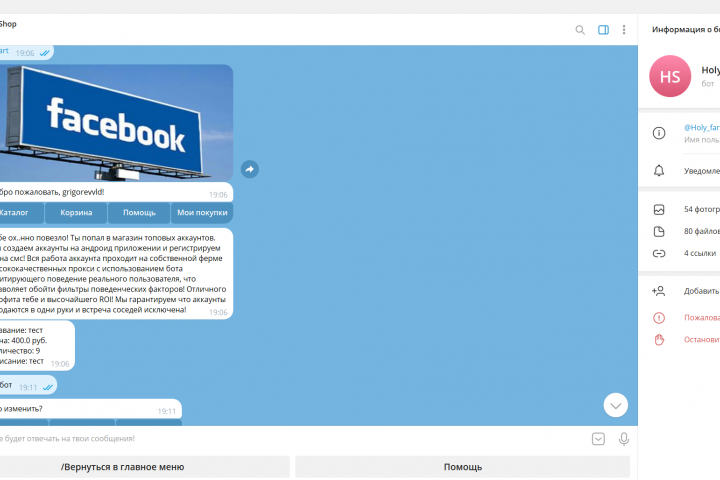Click the photos icon next to 54 фотогр
The height and width of the screenshot is (480, 720).
click(659, 209)
